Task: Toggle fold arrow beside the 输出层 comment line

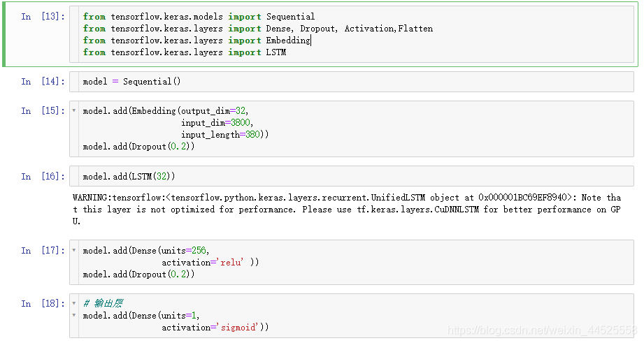Action: pyautogui.click(x=74, y=304)
